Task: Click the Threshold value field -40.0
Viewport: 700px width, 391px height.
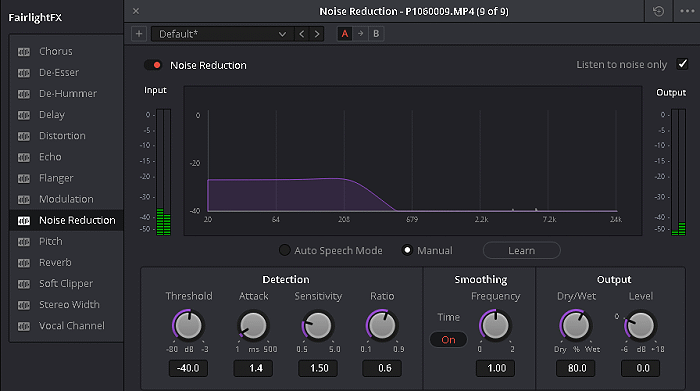Action: pos(188,368)
